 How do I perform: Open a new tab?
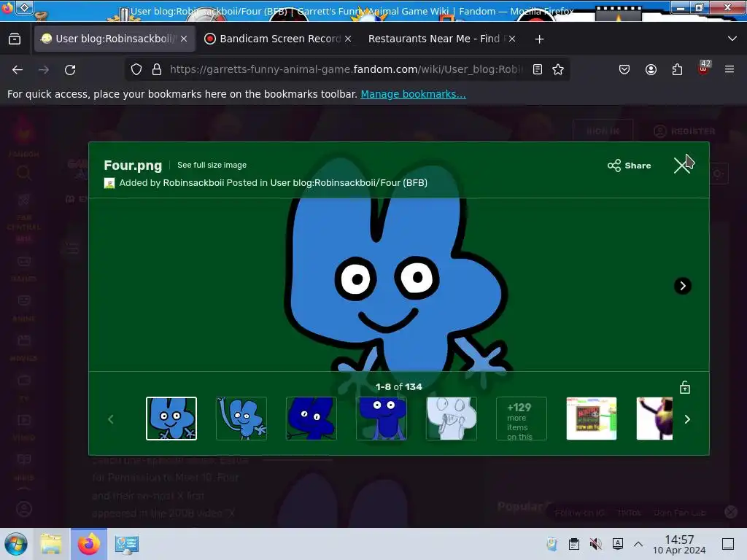539,39
